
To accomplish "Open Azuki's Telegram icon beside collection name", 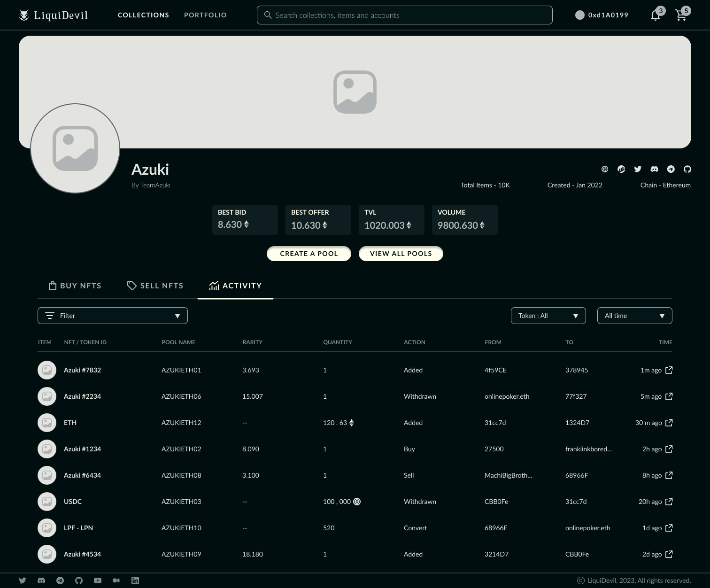I will 671,169.
